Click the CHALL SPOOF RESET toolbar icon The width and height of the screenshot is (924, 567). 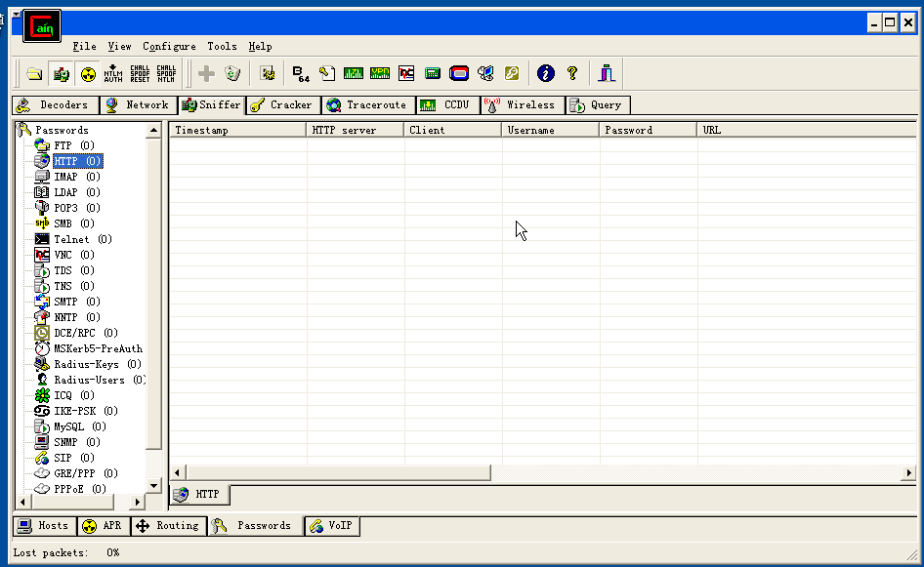pos(140,73)
